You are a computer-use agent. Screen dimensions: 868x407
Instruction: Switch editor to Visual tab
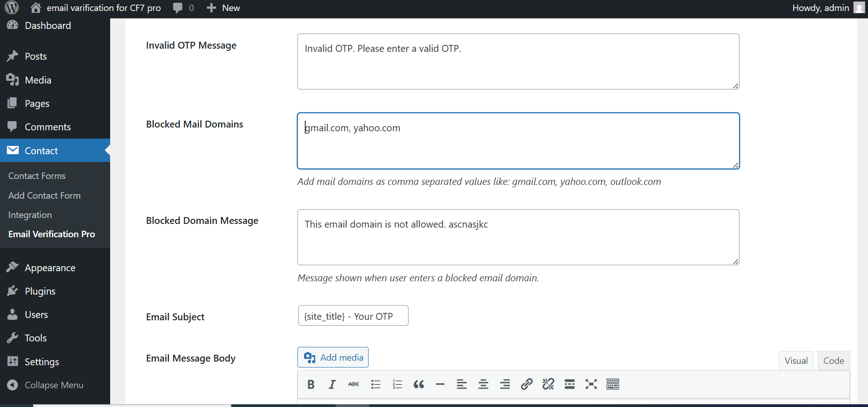click(796, 361)
